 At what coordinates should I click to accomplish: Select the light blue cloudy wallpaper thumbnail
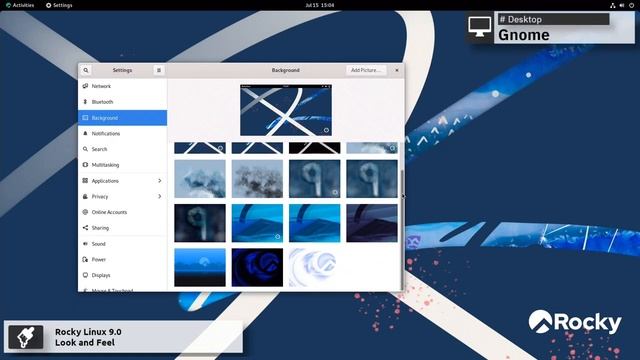click(200, 179)
